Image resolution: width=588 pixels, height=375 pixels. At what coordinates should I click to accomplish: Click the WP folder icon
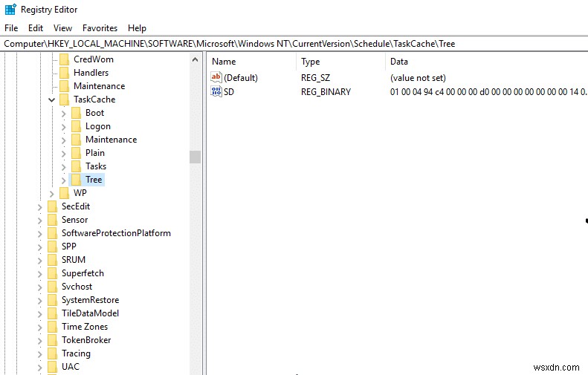65,193
